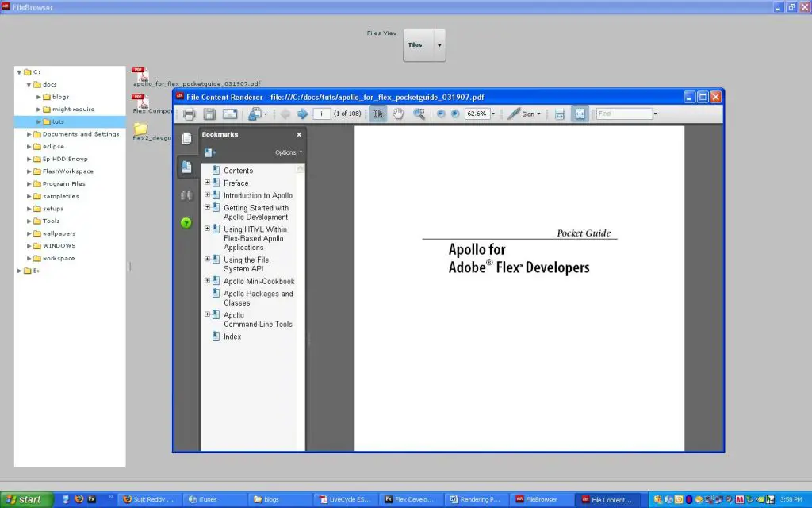Select the WINDOWS folder in tree
The width and height of the screenshot is (812, 508).
pyautogui.click(x=59, y=246)
